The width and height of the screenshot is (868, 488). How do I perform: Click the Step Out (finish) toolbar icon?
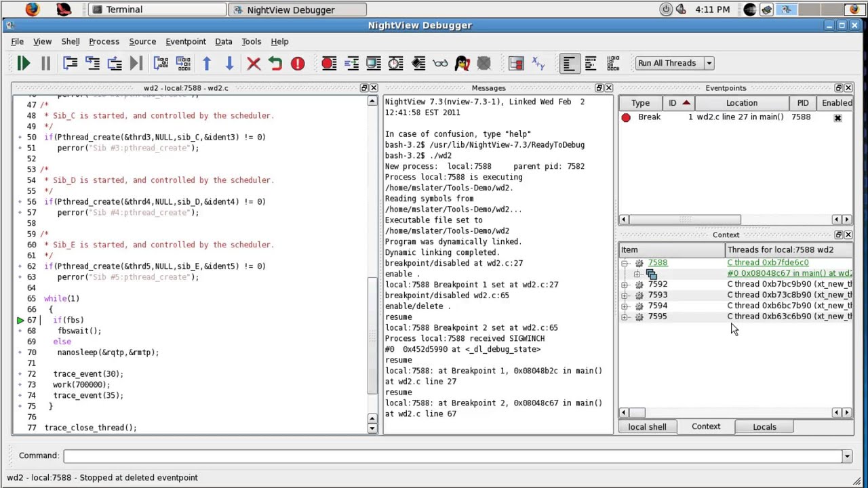coord(115,64)
